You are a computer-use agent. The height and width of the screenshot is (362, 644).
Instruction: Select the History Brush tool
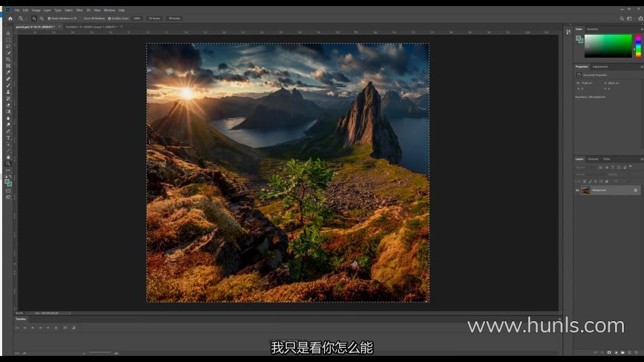click(8, 99)
